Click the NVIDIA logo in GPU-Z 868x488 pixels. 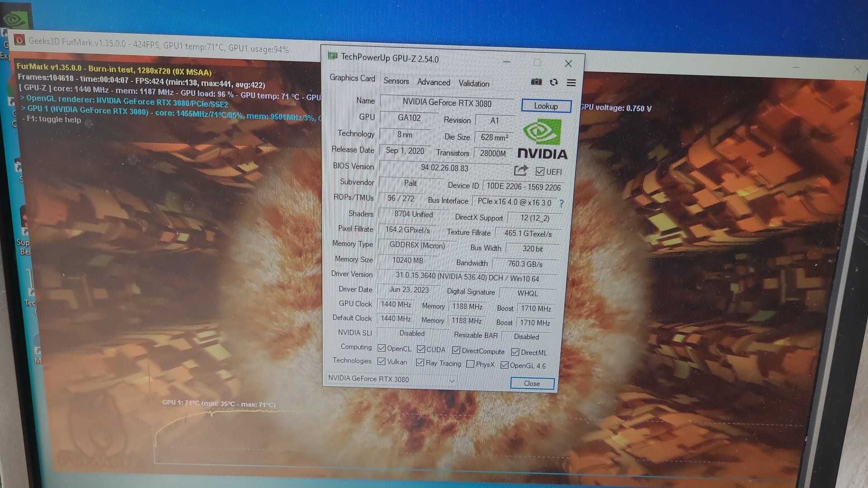pos(542,139)
